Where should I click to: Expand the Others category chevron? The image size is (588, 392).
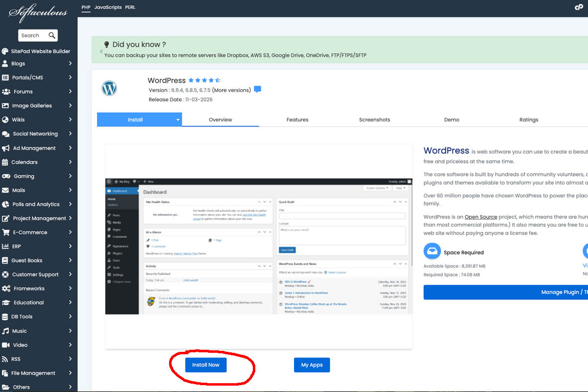71,387
